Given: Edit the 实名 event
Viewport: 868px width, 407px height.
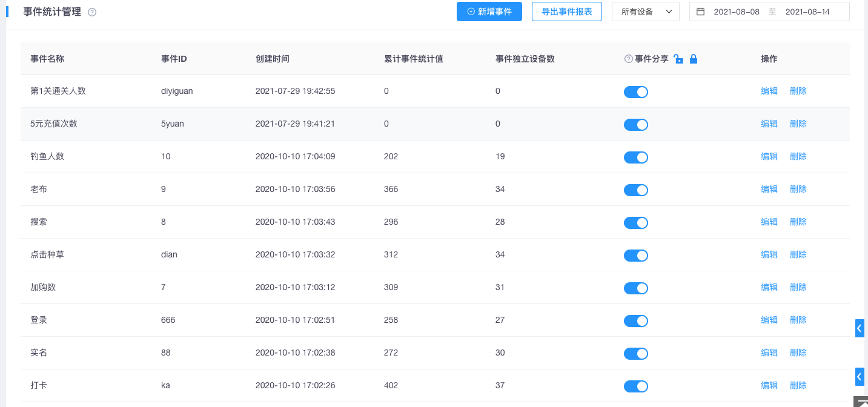Looking at the screenshot, I should 769,352.
